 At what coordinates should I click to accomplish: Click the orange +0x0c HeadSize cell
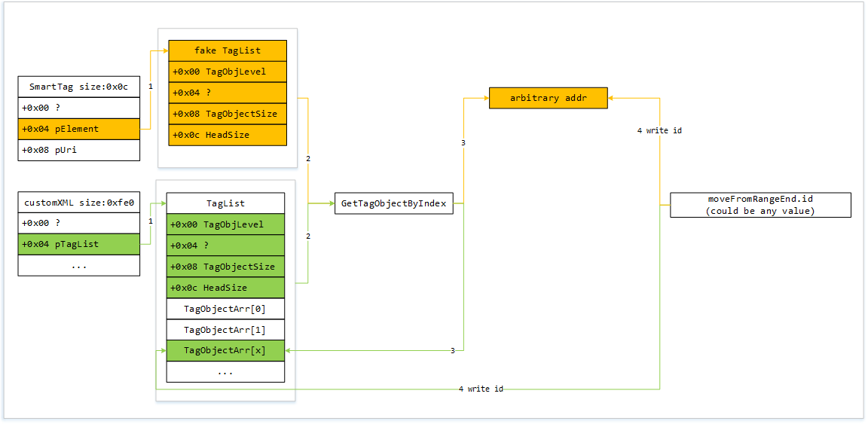pyautogui.click(x=228, y=135)
